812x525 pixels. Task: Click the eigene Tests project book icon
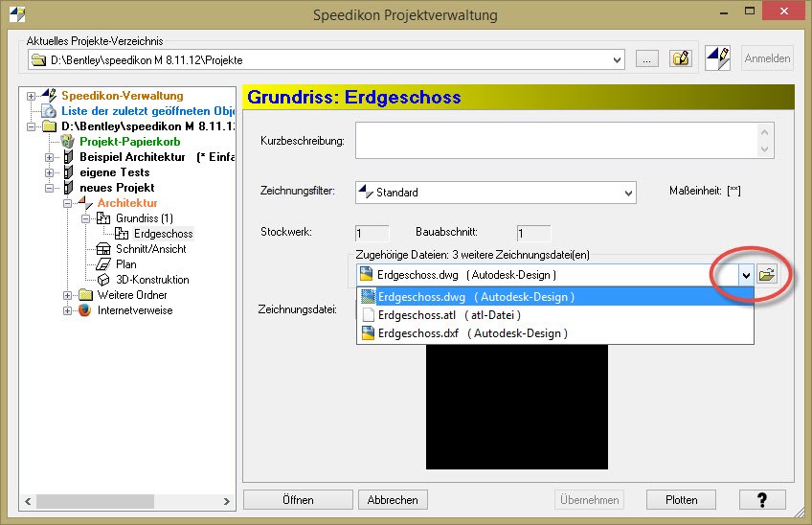pyautogui.click(x=68, y=172)
